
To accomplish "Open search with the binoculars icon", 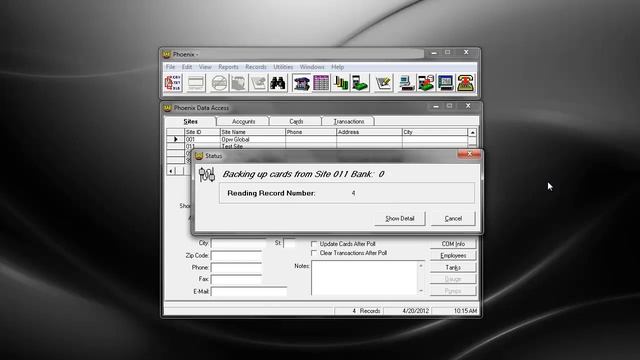I will pyautogui.click(x=278, y=83).
